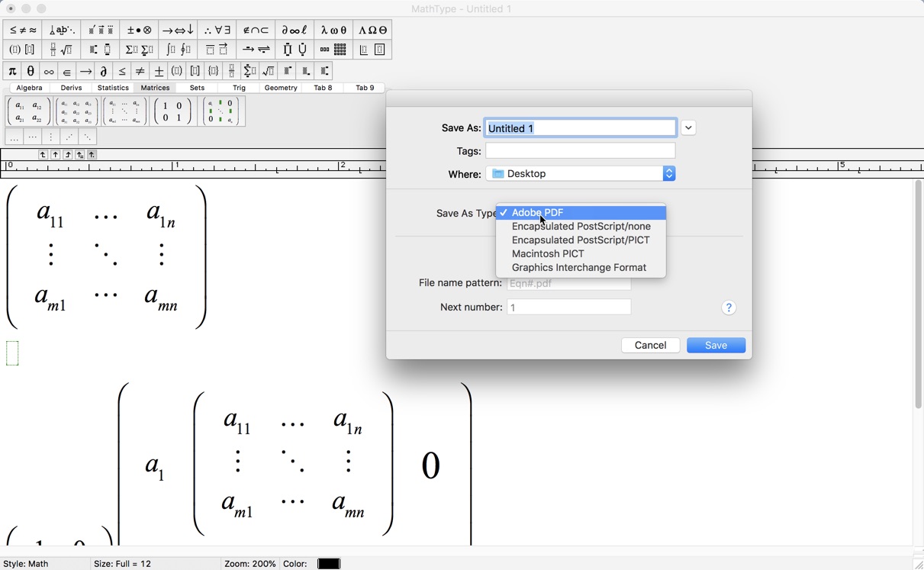The image size is (924, 570).
Task: Insert the infinity symbol
Action: click(48, 70)
